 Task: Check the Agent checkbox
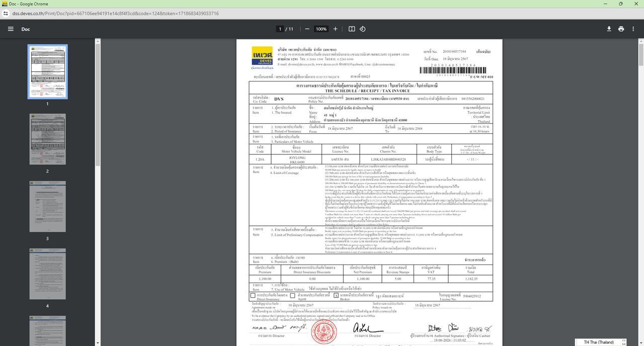click(x=292, y=296)
